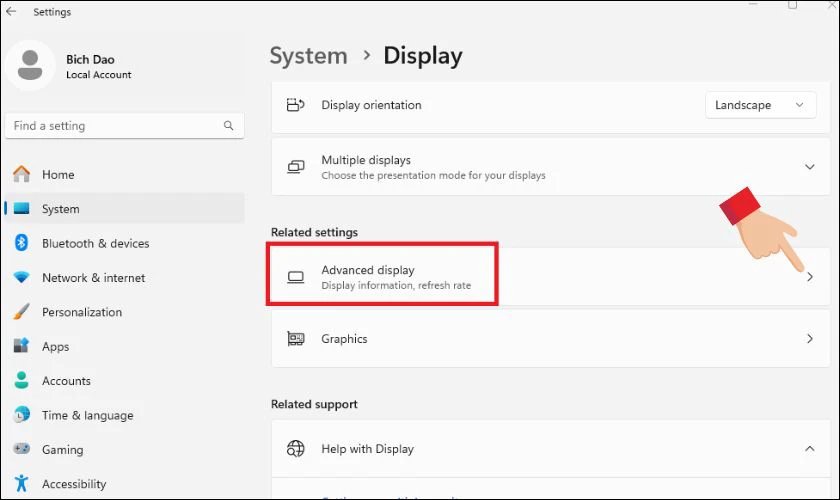Image resolution: width=840 pixels, height=500 pixels.
Task: Open the Landscape orientation dropdown
Action: click(760, 105)
